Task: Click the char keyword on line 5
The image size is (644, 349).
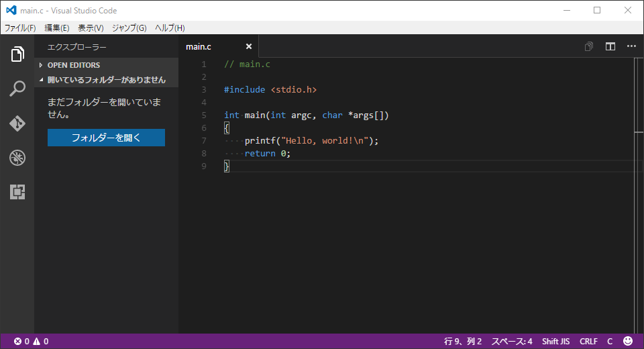Action: [x=332, y=115]
